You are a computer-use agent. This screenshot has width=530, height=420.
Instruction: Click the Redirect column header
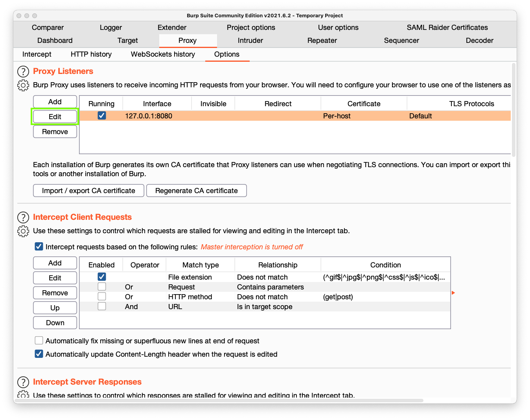(278, 104)
